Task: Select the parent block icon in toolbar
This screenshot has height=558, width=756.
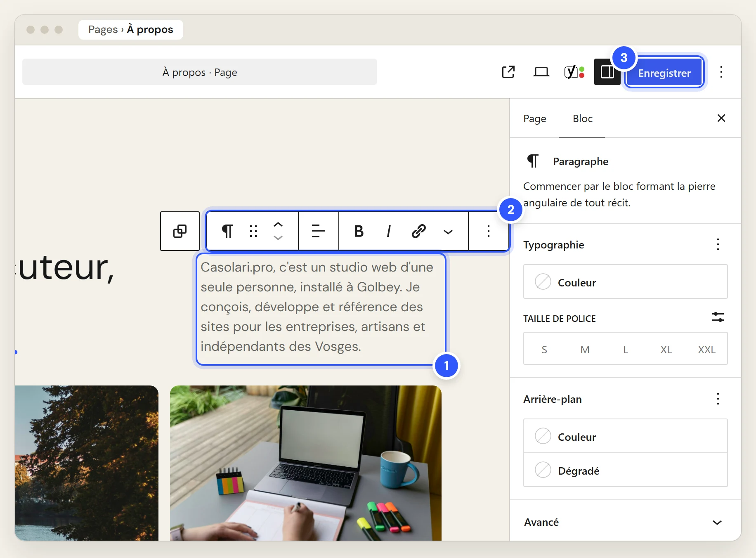Action: pyautogui.click(x=180, y=231)
